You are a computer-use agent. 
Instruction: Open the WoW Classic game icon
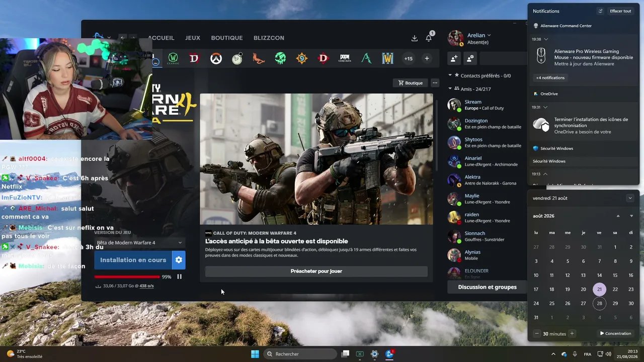coord(173,58)
